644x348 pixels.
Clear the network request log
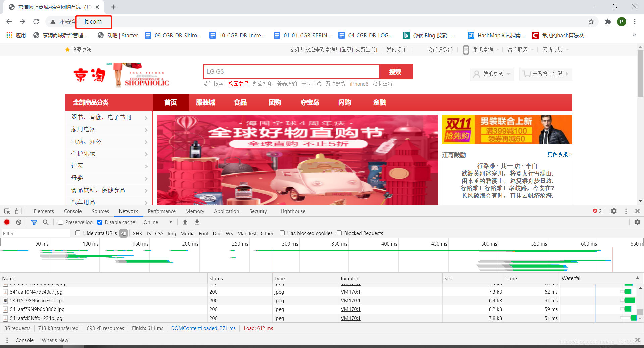(x=18, y=222)
